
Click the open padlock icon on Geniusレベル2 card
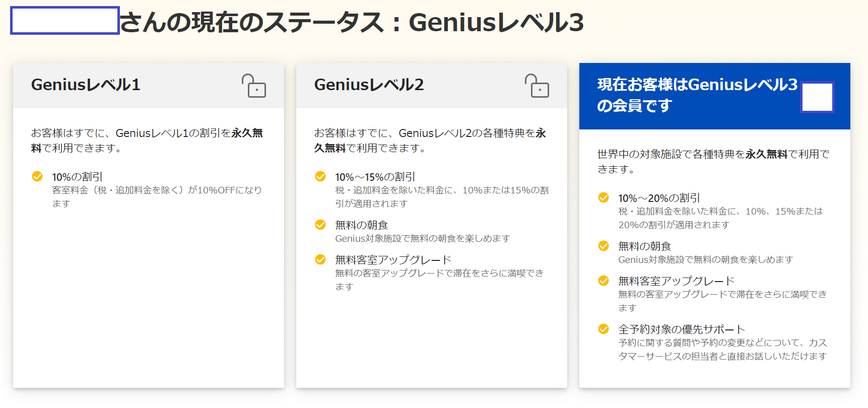(x=537, y=86)
